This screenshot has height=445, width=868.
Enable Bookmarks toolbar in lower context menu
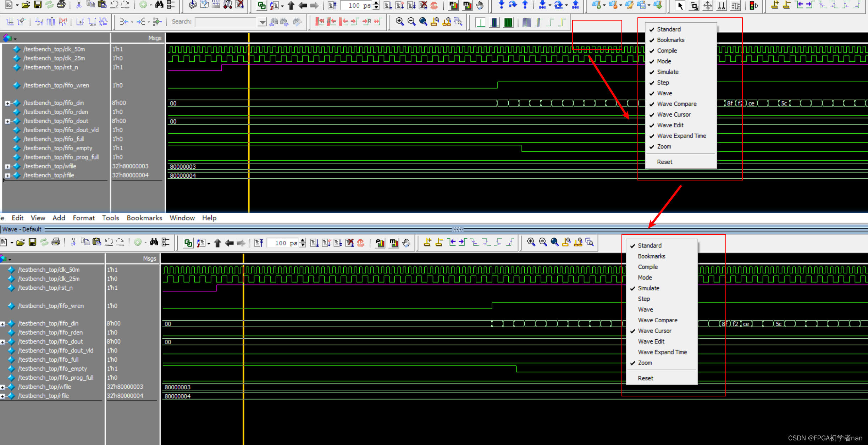point(651,256)
